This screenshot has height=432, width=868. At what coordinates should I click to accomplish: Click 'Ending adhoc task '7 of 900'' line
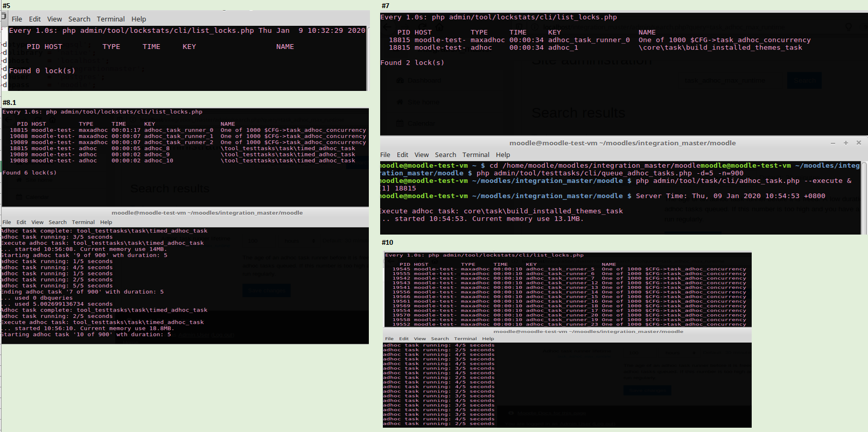click(82, 292)
